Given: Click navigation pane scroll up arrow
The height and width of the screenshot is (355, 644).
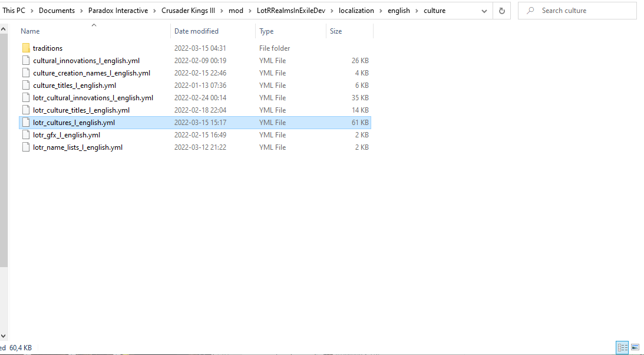Looking at the screenshot, I should (4, 29).
